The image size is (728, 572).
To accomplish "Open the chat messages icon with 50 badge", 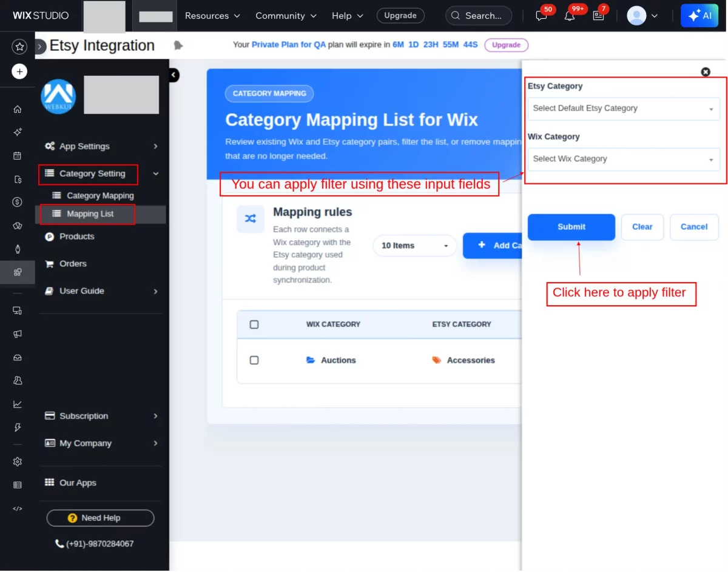I will tap(541, 16).
